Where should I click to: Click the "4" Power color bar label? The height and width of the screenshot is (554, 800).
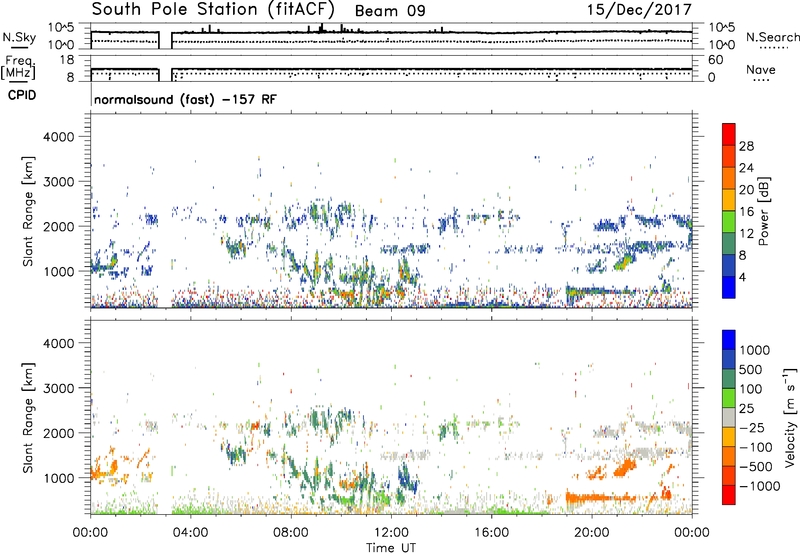pyautogui.click(x=742, y=277)
